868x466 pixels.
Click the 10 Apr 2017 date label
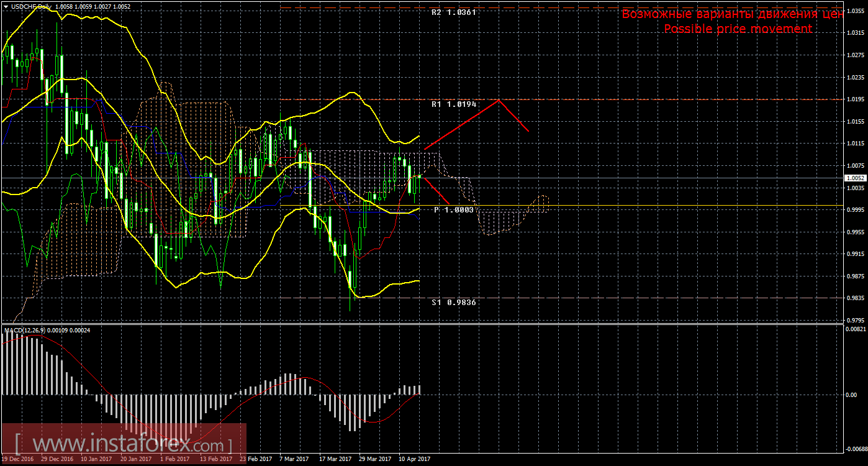tap(415, 460)
